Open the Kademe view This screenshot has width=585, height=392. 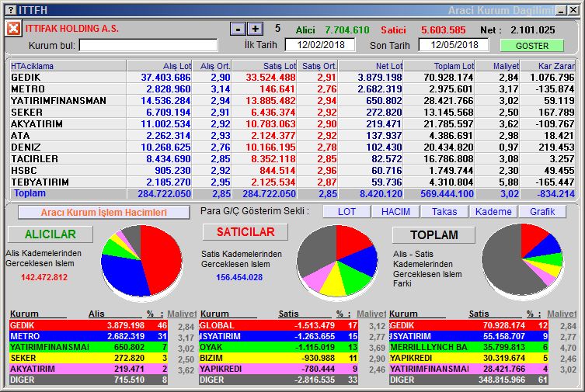point(493,212)
